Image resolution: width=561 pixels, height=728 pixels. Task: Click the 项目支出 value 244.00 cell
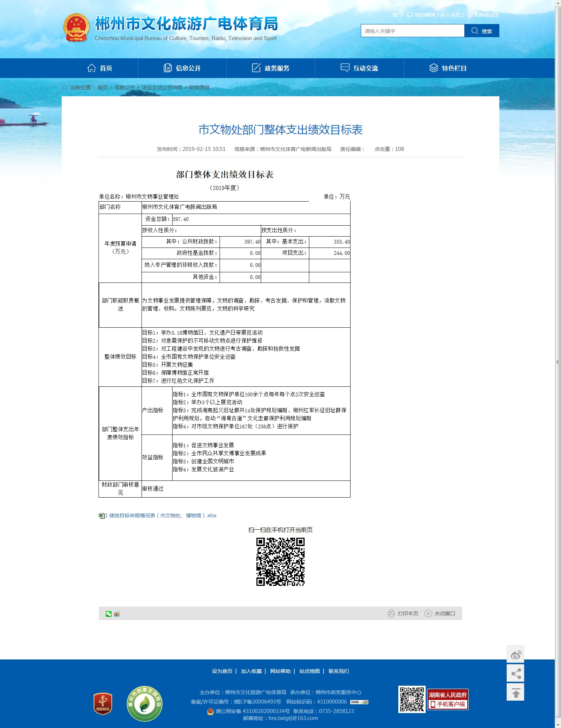[330, 253]
